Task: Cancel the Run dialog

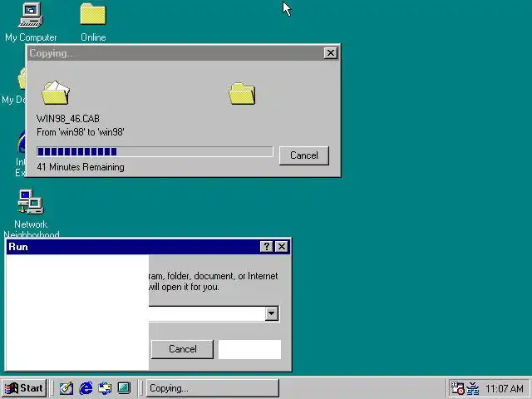Action: pyautogui.click(x=183, y=349)
